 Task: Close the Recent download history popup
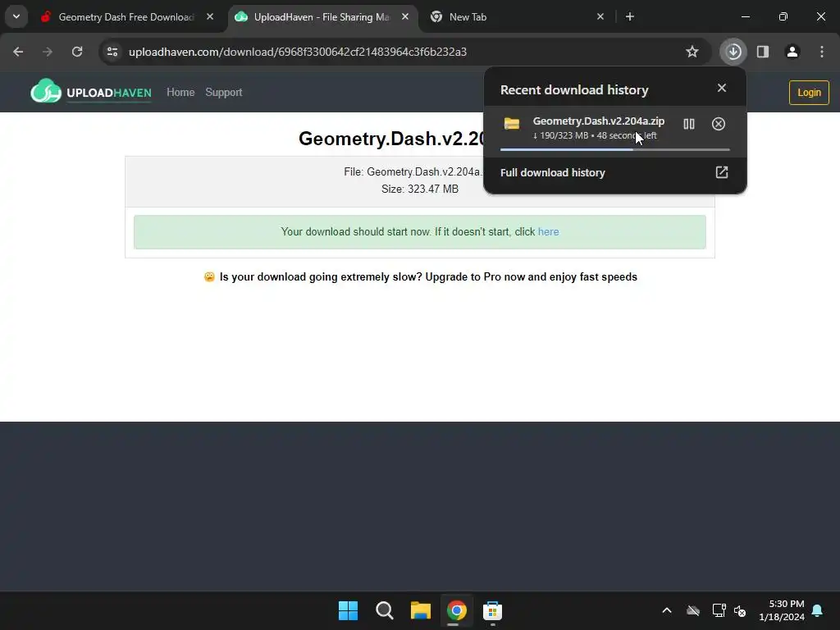click(x=722, y=88)
